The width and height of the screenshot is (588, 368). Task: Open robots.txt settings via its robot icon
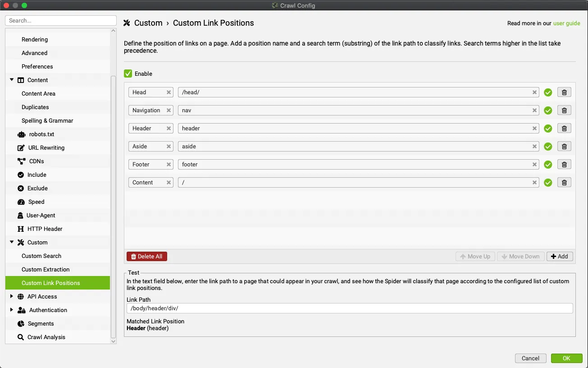pos(21,134)
